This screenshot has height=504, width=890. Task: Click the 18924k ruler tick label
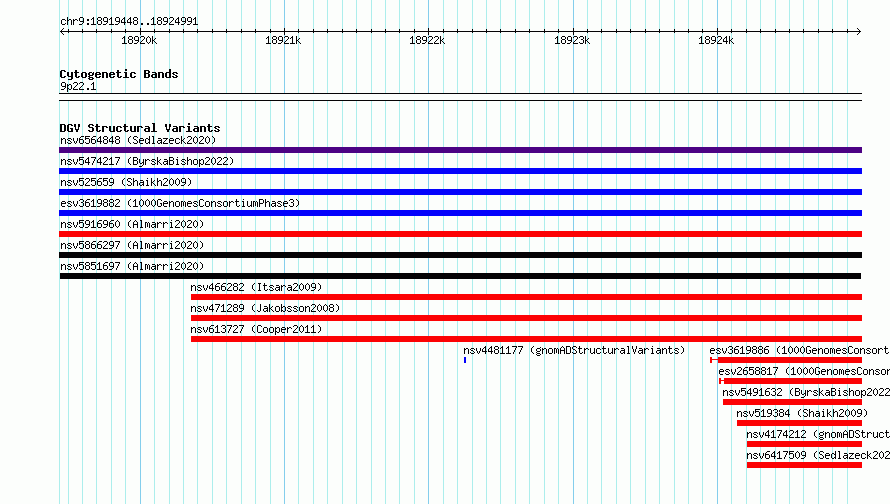coord(716,40)
